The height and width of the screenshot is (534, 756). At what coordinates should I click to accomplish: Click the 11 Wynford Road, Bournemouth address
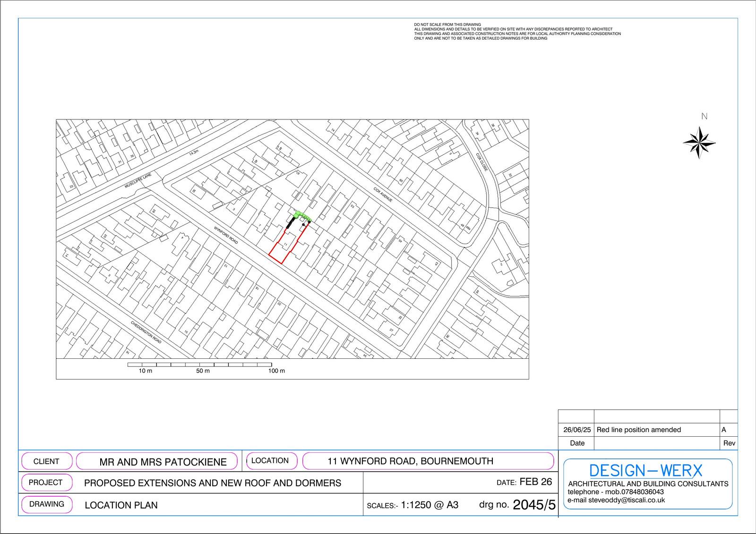click(x=410, y=461)
